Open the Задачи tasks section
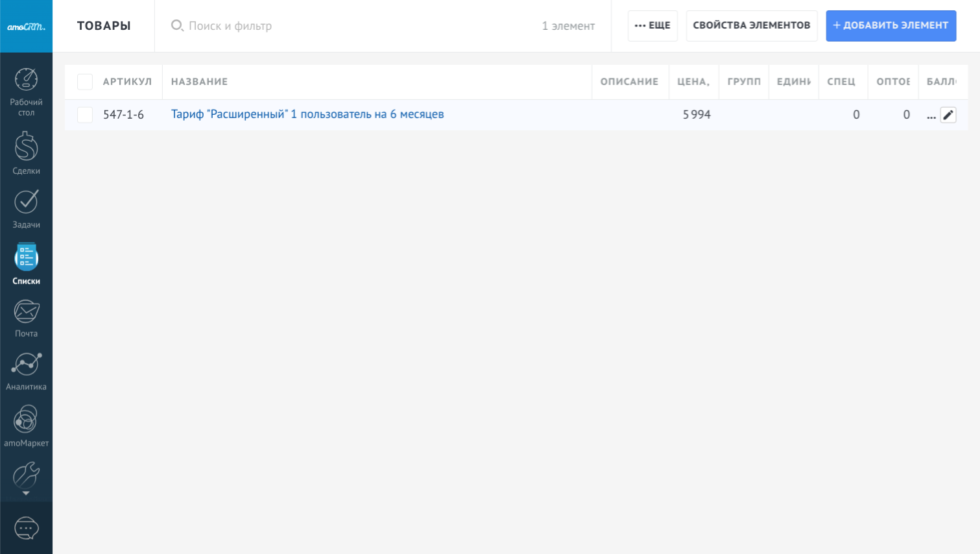980x554 pixels. (26, 202)
